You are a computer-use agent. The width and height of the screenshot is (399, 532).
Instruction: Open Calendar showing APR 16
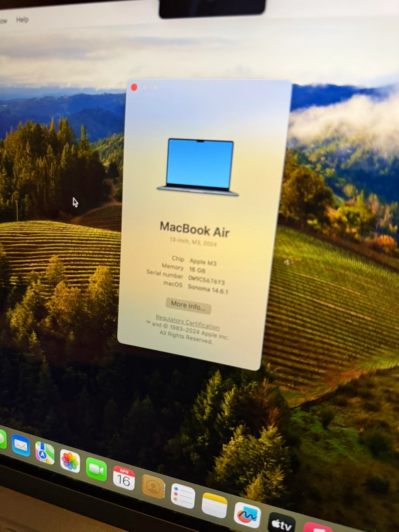(x=124, y=478)
